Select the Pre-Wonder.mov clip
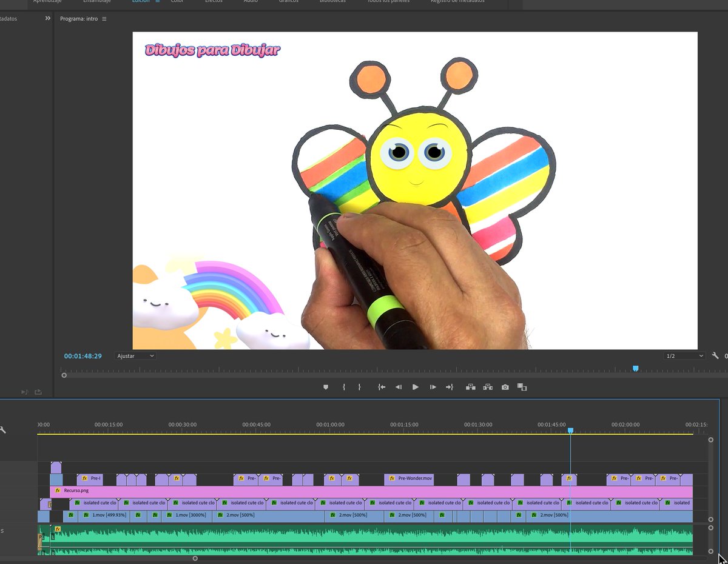728x564 pixels. point(409,478)
